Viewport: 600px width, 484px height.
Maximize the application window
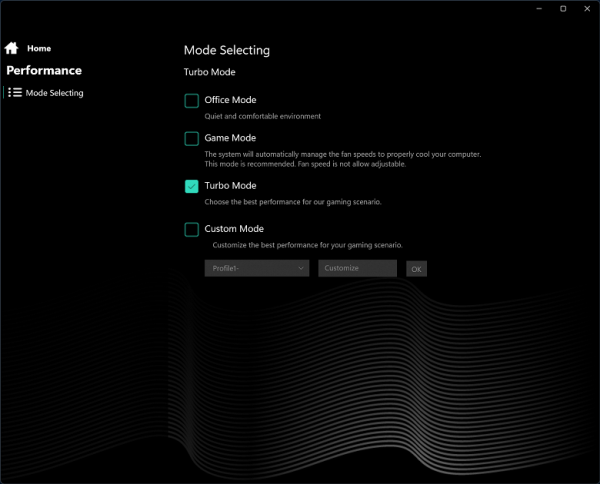(563, 9)
